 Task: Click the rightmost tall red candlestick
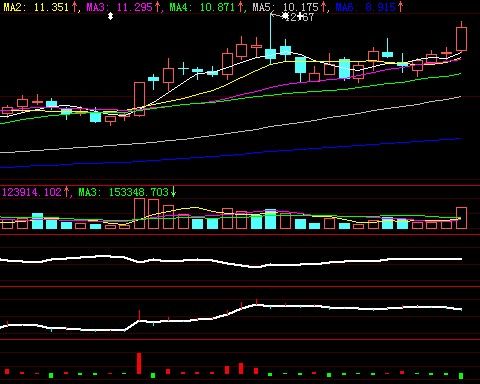461,39
